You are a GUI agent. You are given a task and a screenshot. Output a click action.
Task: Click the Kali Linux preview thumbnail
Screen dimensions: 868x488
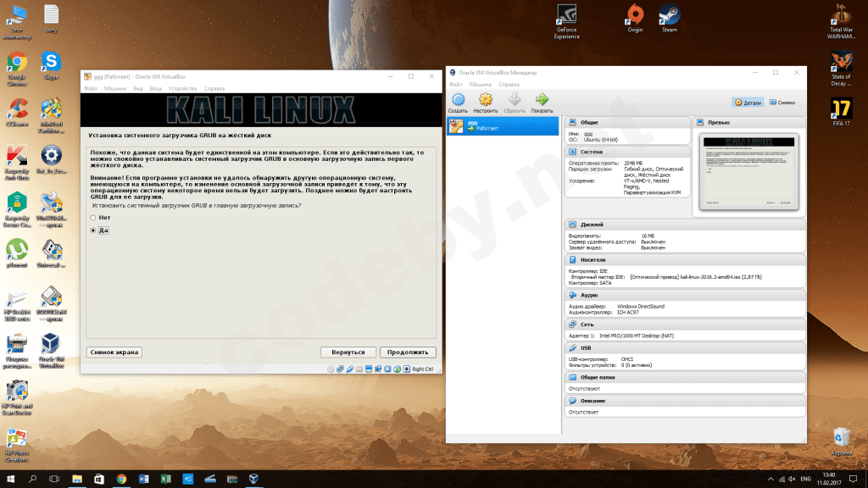[750, 172]
